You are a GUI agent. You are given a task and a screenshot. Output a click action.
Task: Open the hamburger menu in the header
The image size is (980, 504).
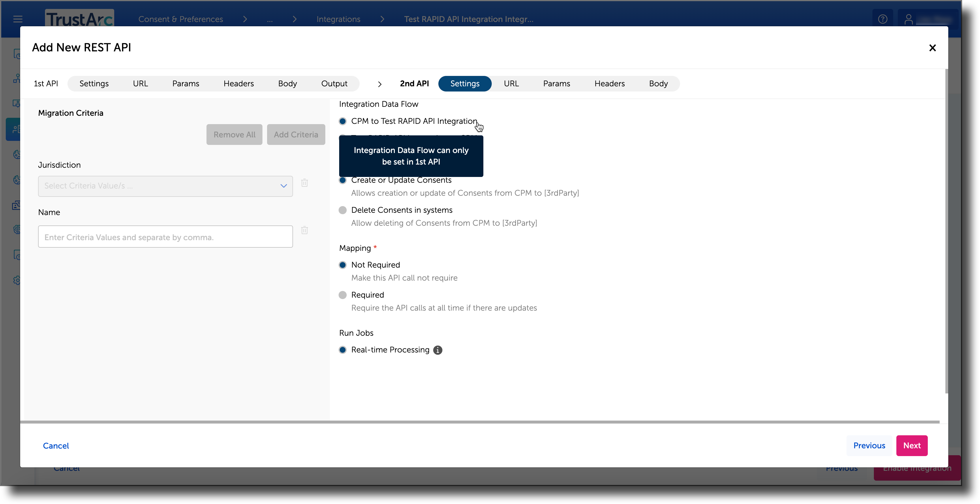(x=18, y=19)
